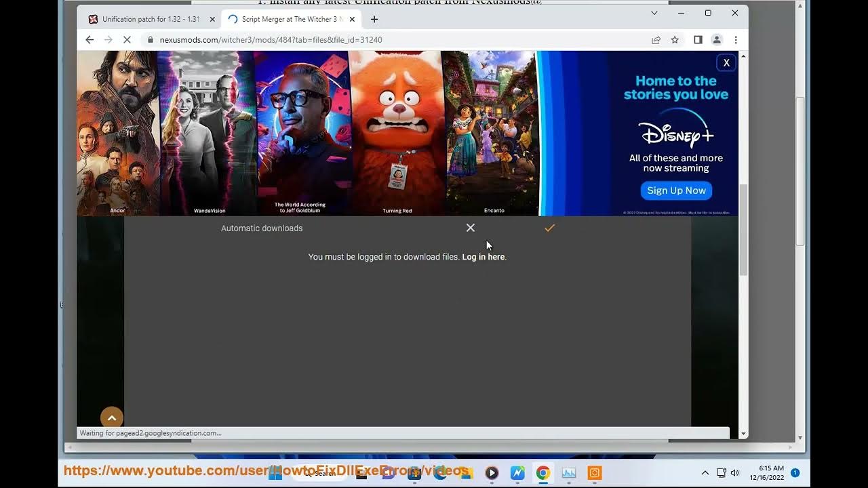
Task: Click page scrollbar down arrow
Action: click(744, 434)
